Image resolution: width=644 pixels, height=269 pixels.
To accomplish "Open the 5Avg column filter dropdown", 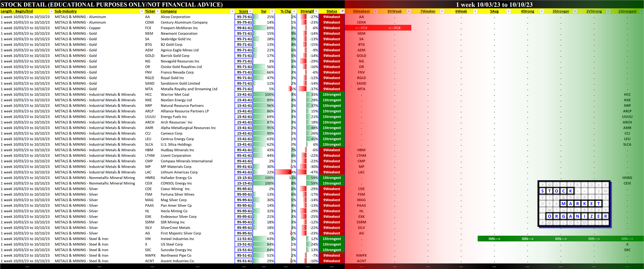I will pyautogui.click(x=508, y=11).
